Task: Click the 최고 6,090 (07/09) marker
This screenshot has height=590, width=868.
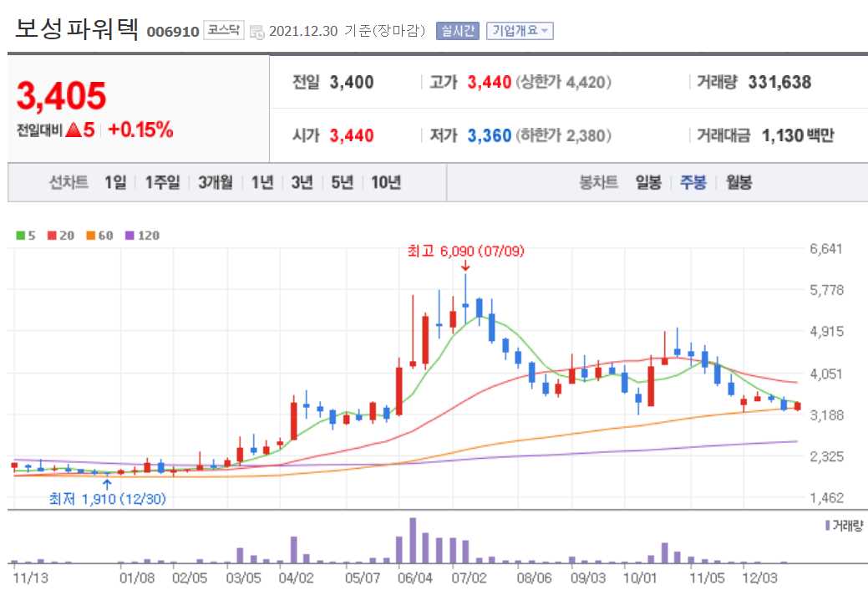Action: [x=465, y=252]
